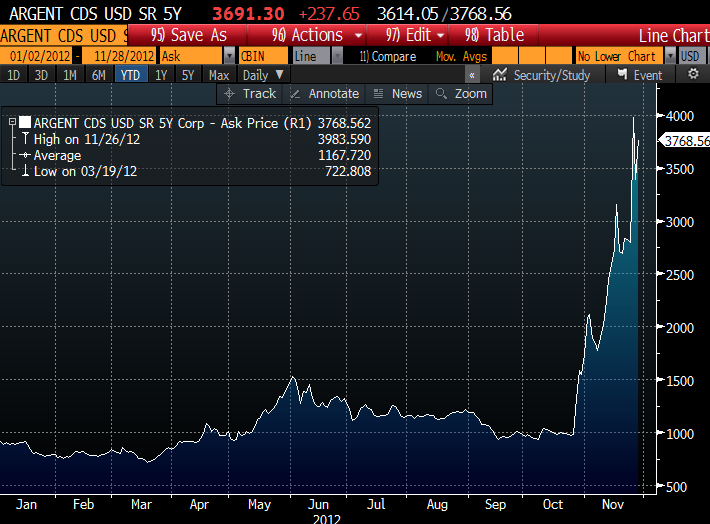Click the Annotate pencil icon
Screen dimensions: 710x524
coord(295,94)
